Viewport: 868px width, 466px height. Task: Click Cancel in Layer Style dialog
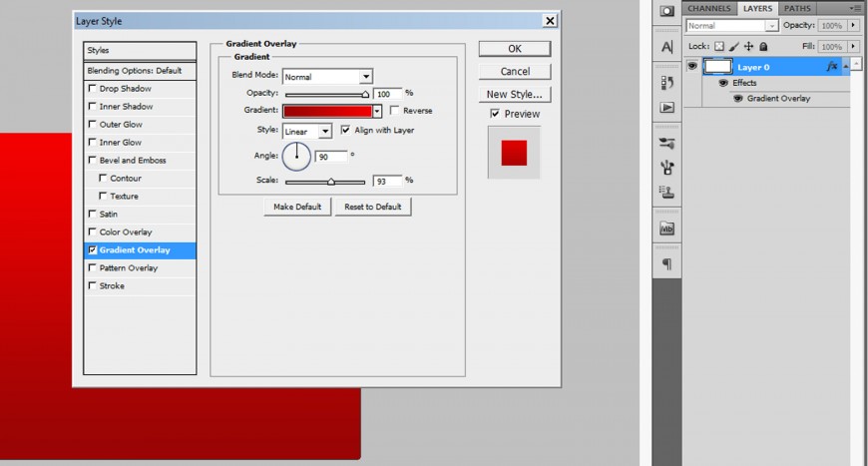coord(515,72)
